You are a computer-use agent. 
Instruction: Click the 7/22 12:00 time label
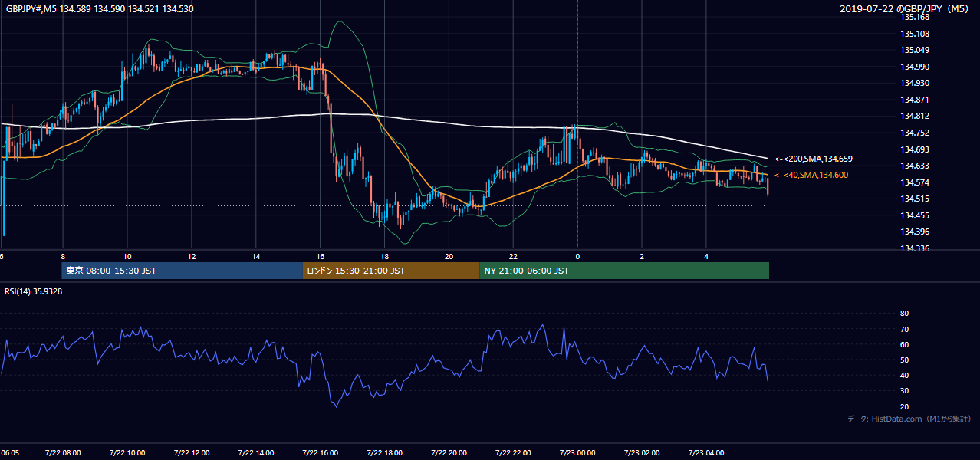(191, 452)
